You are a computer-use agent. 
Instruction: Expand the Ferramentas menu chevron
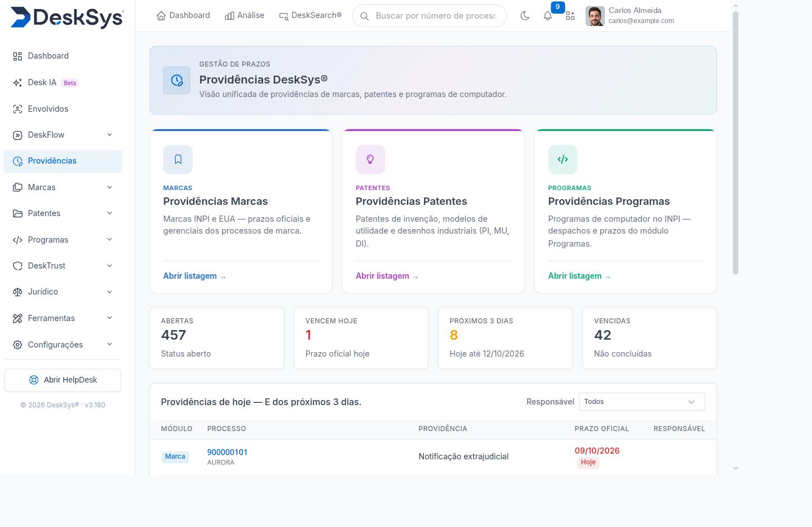tap(110, 318)
